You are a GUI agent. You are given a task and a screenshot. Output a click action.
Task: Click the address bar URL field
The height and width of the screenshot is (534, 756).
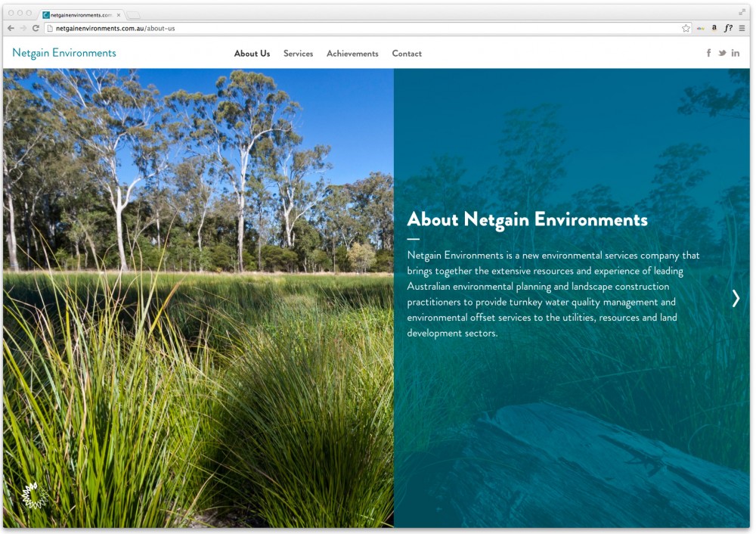coord(367,29)
